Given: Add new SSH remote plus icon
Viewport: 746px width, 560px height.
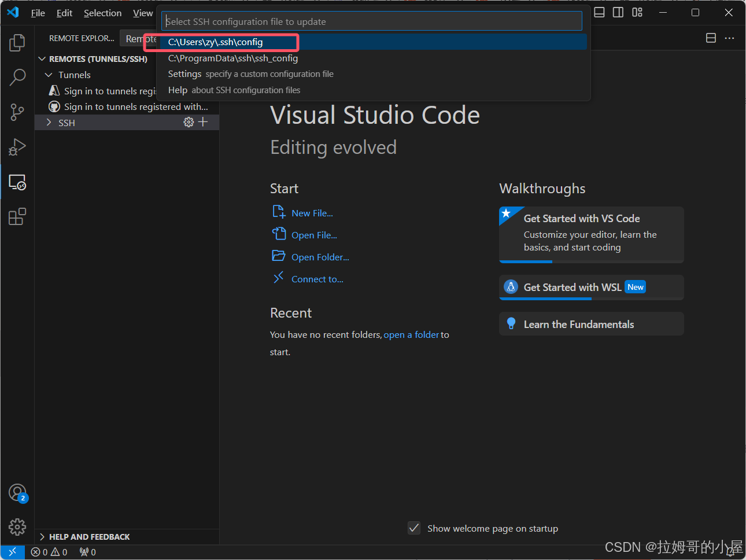Looking at the screenshot, I should (203, 122).
